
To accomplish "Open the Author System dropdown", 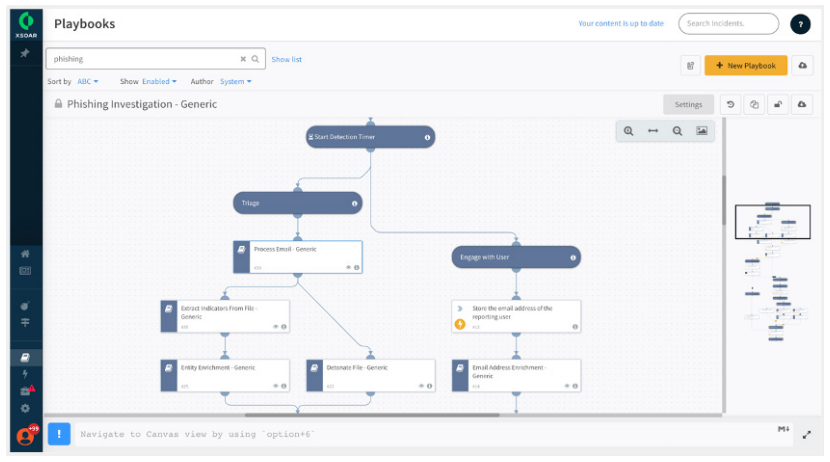I will (236, 81).
